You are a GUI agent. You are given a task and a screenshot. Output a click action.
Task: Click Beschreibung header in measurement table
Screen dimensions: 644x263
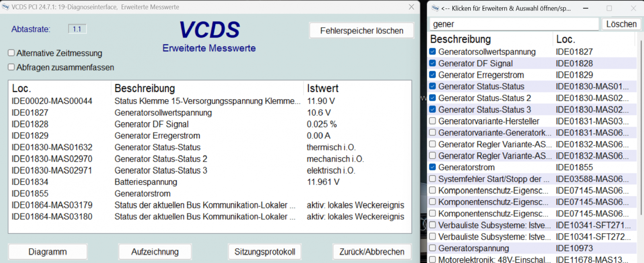point(145,88)
